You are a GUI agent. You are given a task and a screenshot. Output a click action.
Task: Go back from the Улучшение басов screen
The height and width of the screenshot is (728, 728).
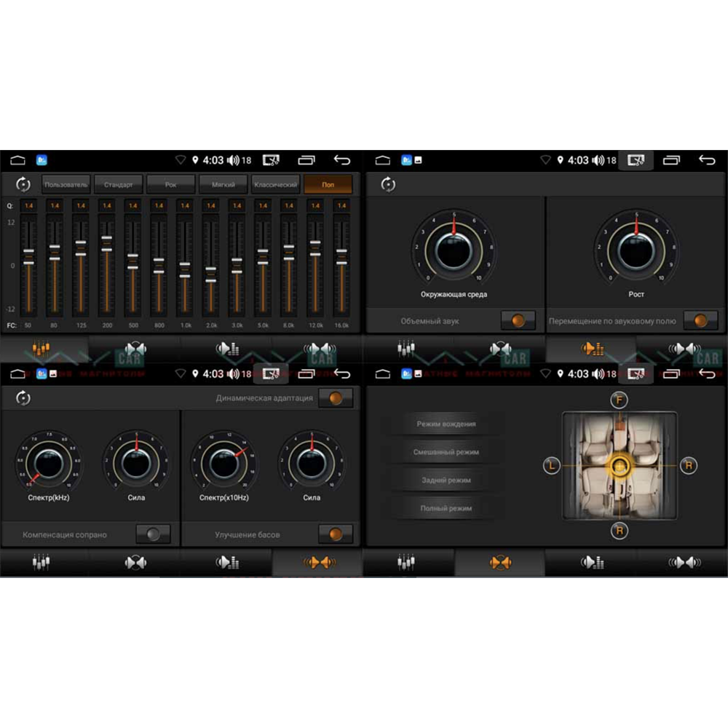pyautogui.click(x=341, y=373)
